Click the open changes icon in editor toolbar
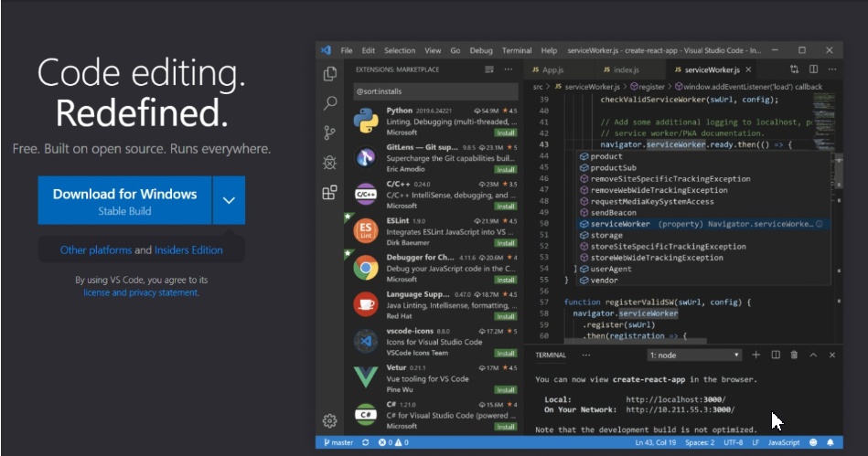 795,69
